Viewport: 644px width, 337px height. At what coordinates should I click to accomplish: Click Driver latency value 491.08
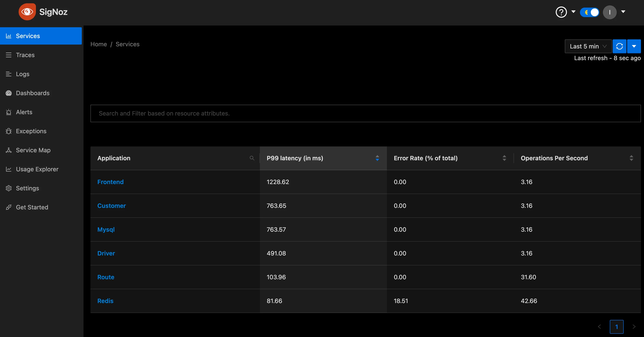pos(276,253)
